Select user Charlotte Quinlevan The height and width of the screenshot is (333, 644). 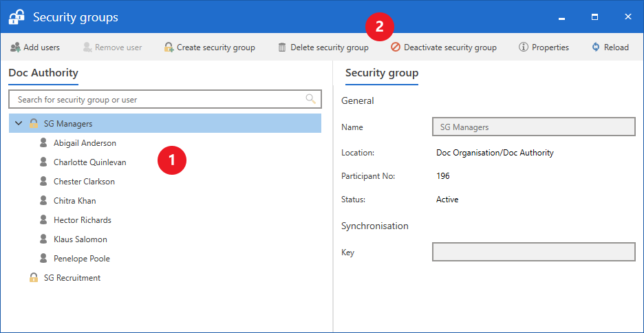click(89, 162)
